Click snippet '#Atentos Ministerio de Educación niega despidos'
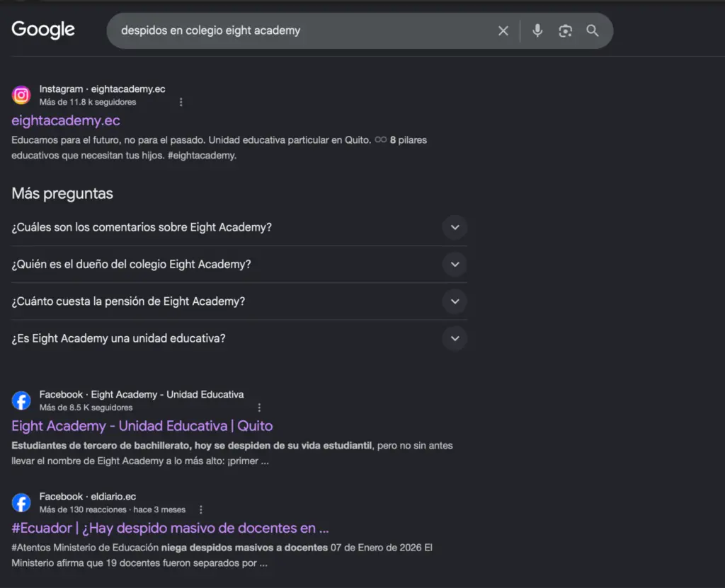Viewport: 725px width, 588px height. pos(222,555)
